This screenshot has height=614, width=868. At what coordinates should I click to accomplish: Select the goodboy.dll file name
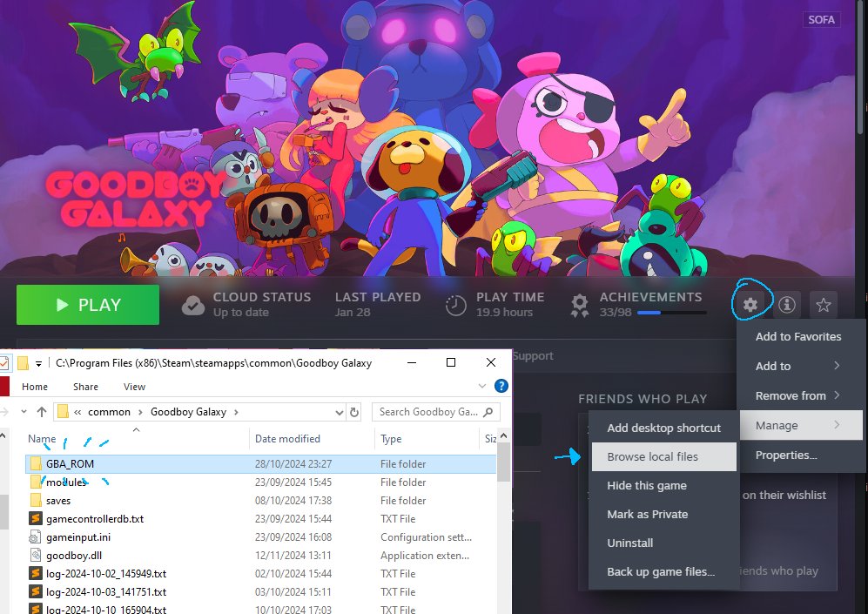[x=74, y=556]
